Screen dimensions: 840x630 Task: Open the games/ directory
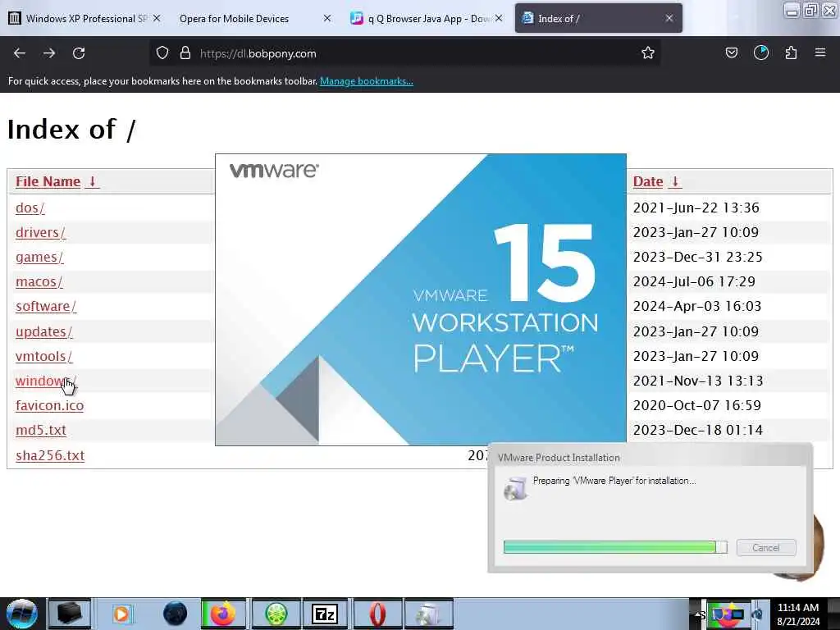pos(39,257)
